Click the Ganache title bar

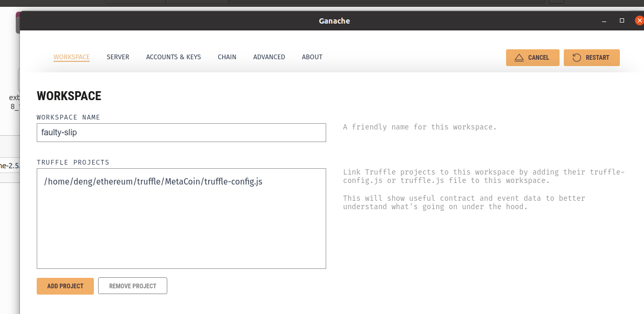point(334,21)
